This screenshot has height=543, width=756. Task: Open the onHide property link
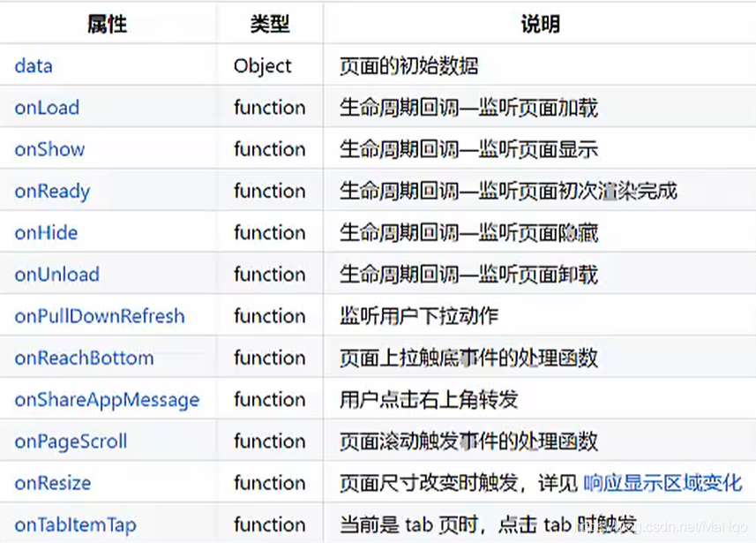click(x=46, y=233)
